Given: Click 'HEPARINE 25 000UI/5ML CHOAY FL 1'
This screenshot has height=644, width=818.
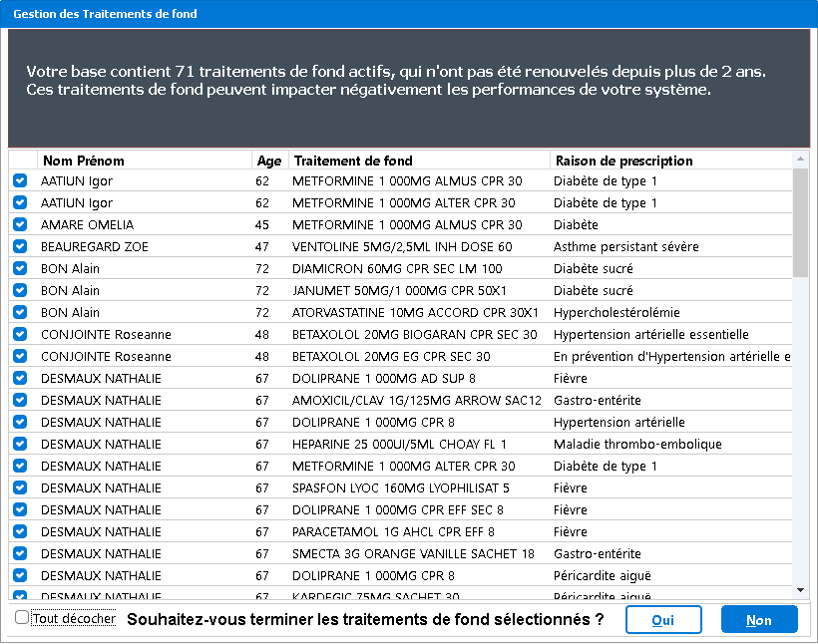Looking at the screenshot, I should coord(399,444).
